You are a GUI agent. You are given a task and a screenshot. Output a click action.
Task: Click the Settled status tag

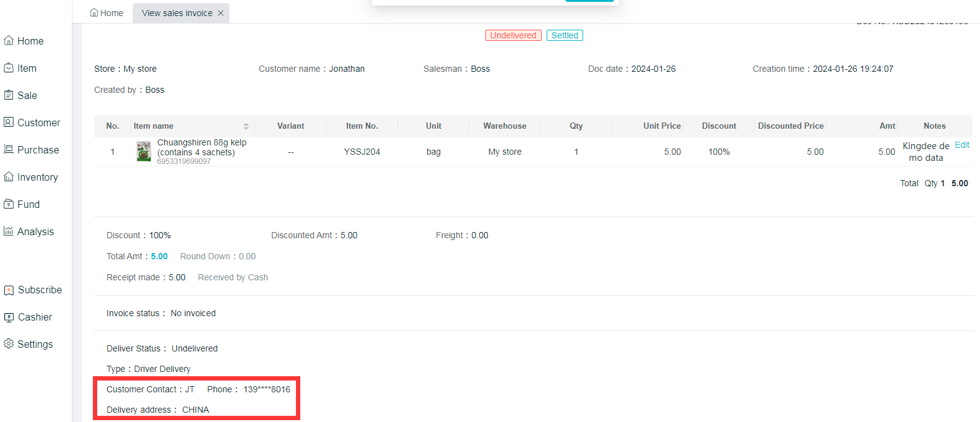tap(565, 35)
